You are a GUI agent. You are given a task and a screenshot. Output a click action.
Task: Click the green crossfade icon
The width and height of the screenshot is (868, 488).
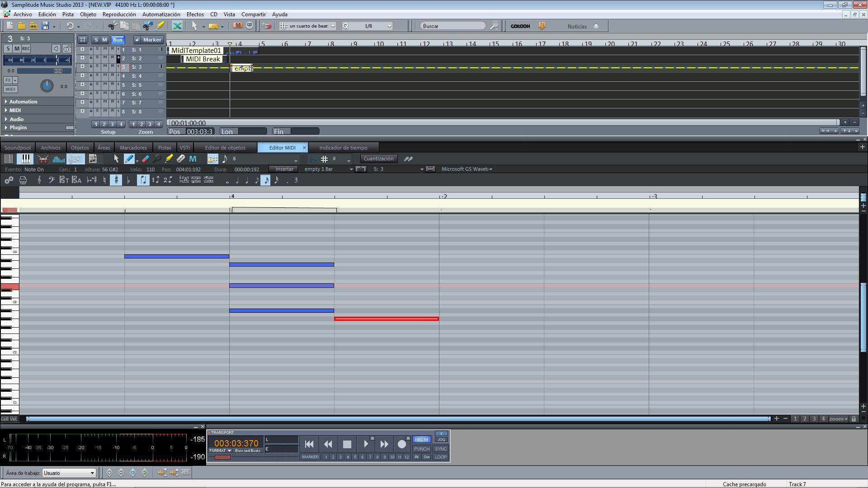tap(177, 26)
